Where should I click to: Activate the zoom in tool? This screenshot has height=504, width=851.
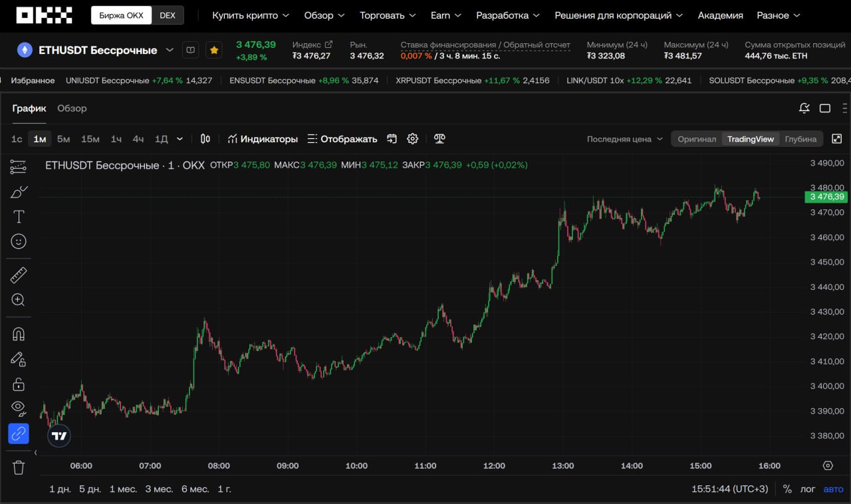(x=19, y=300)
